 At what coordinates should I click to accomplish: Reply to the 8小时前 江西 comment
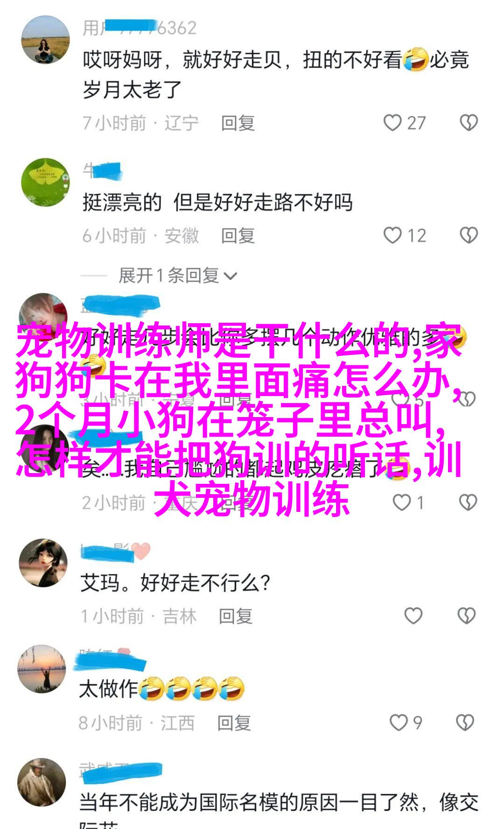click(234, 723)
